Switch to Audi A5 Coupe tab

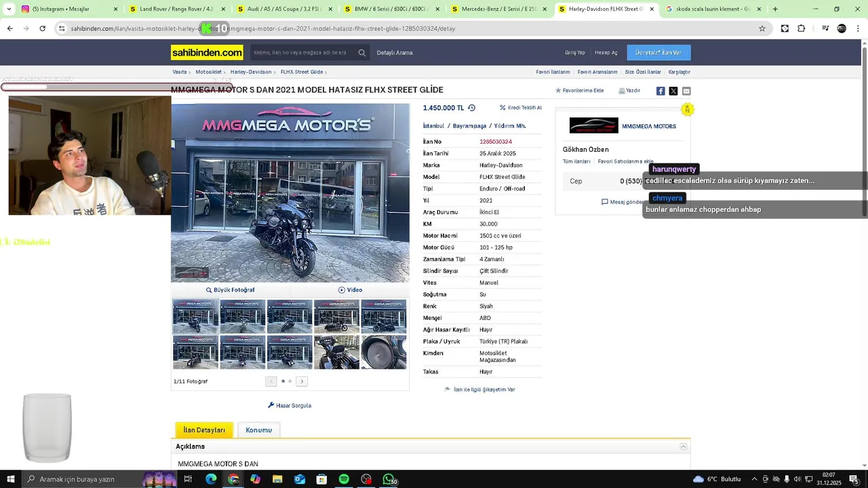(285, 9)
